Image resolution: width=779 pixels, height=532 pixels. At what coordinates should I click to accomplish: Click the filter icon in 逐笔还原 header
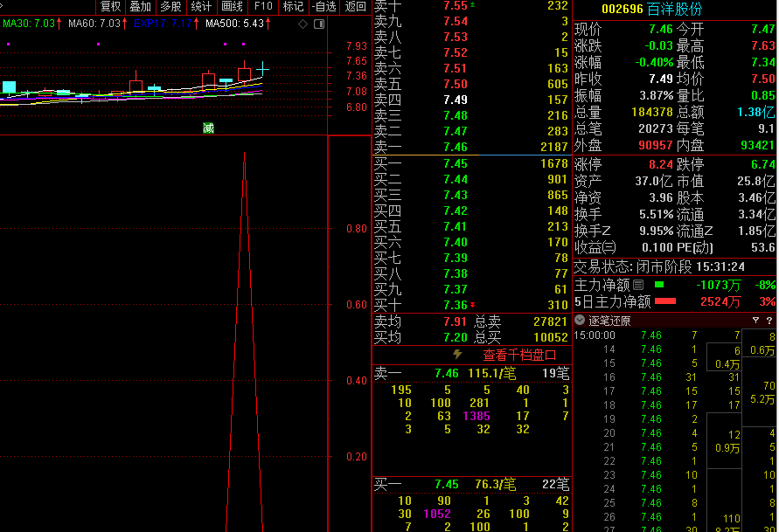point(755,321)
